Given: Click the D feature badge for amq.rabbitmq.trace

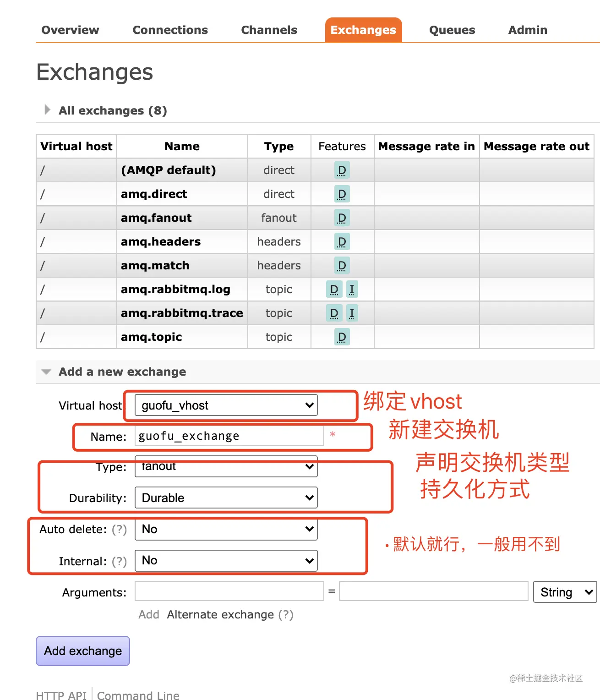Looking at the screenshot, I should click(x=334, y=313).
